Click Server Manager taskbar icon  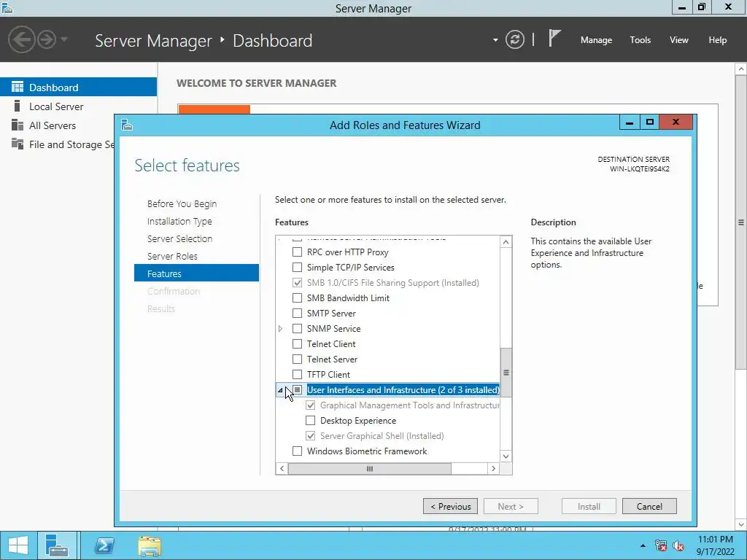point(57,545)
